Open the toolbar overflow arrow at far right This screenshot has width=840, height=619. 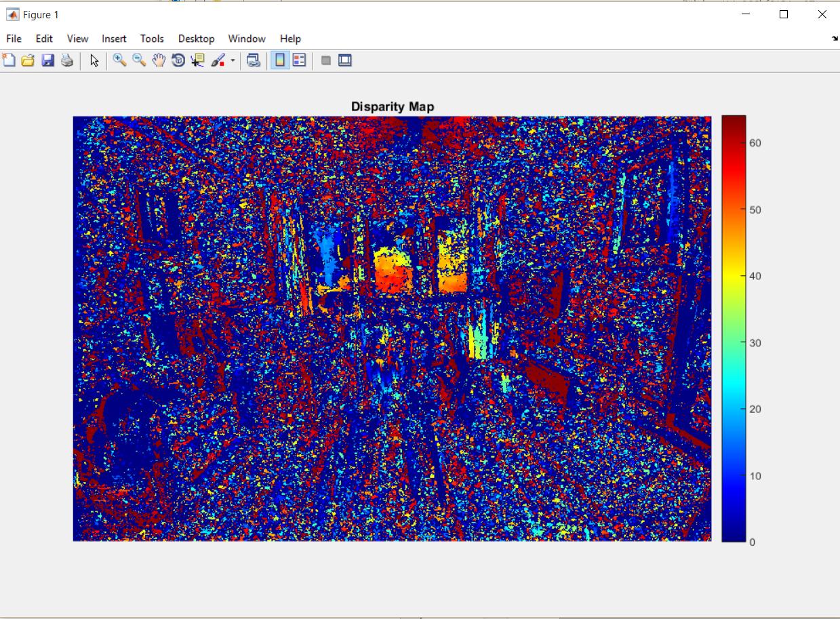tap(835, 39)
